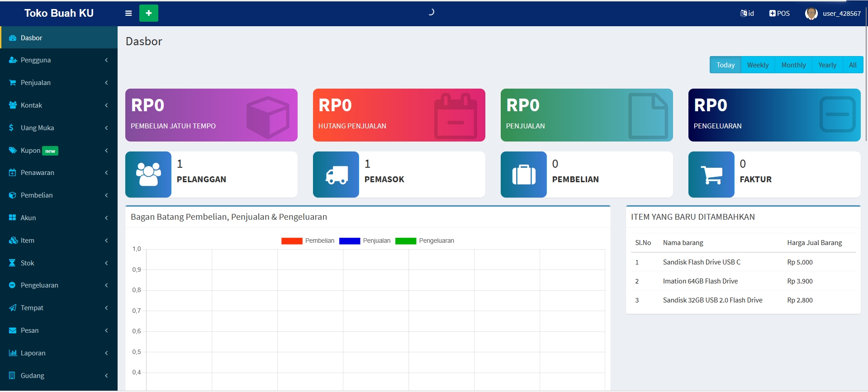Expand the Laporan sidebar menu
868x392 pixels.
tap(59, 353)
